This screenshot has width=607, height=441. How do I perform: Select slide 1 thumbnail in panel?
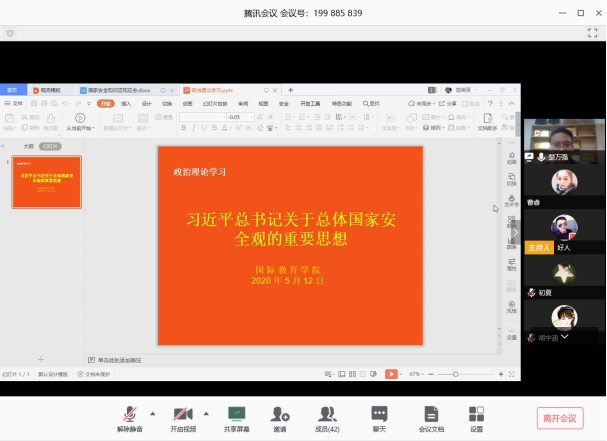coord(46,182)
